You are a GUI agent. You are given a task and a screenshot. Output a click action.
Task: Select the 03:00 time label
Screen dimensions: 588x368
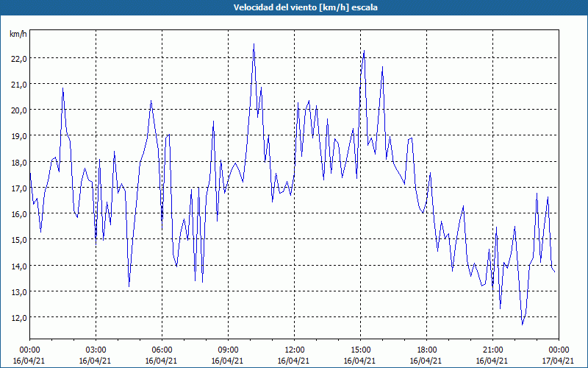click(x=96, y=350)
